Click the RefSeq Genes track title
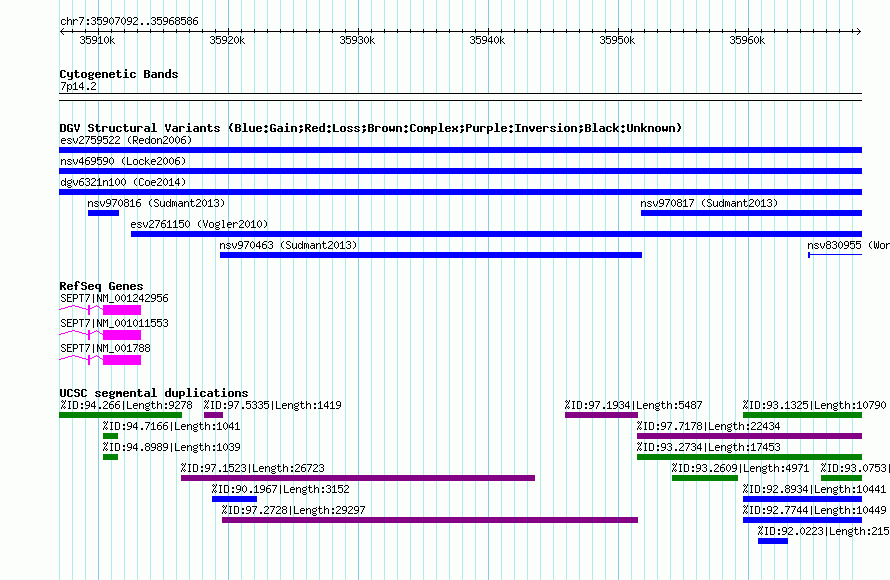The height and width of the screenshot is (580, 890). [x=101, y=286]
